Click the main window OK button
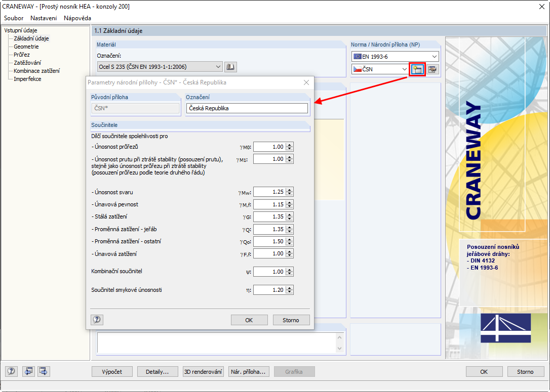 pos(484,372)
